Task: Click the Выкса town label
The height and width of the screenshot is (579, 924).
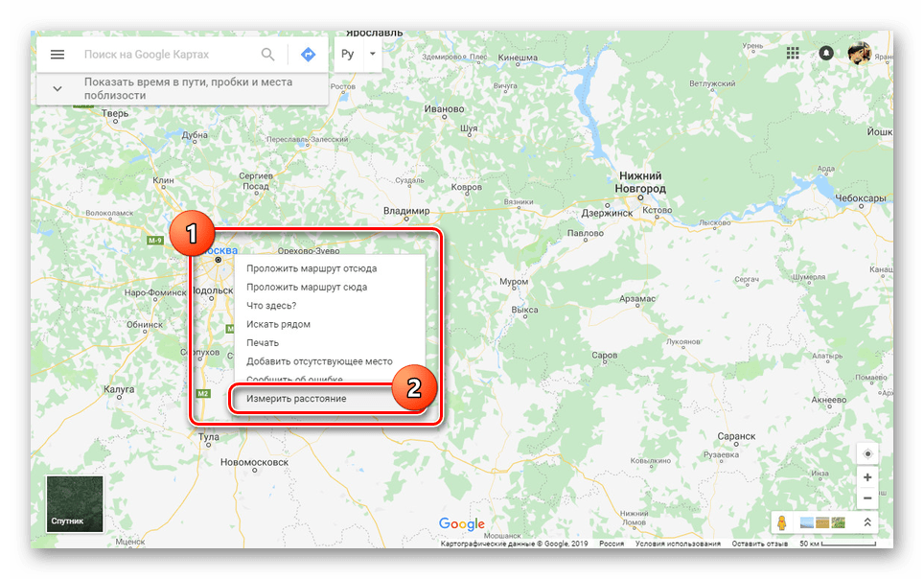Action: 524,310
